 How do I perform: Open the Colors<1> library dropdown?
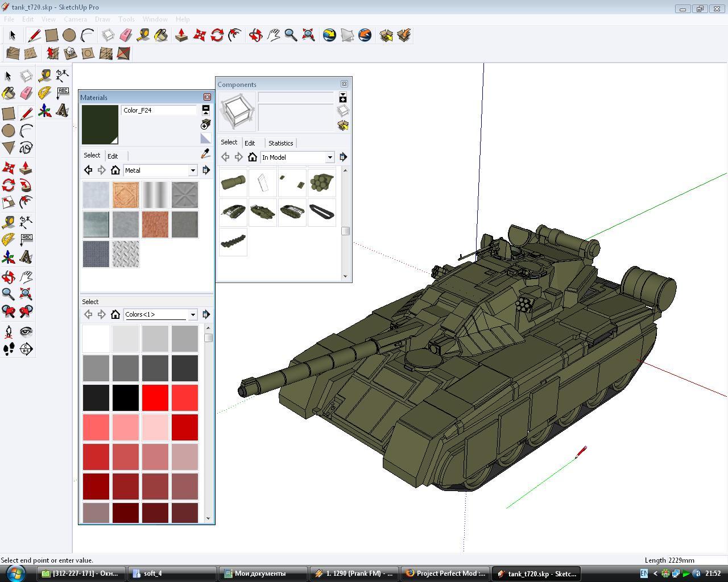(x=192, y=314)
